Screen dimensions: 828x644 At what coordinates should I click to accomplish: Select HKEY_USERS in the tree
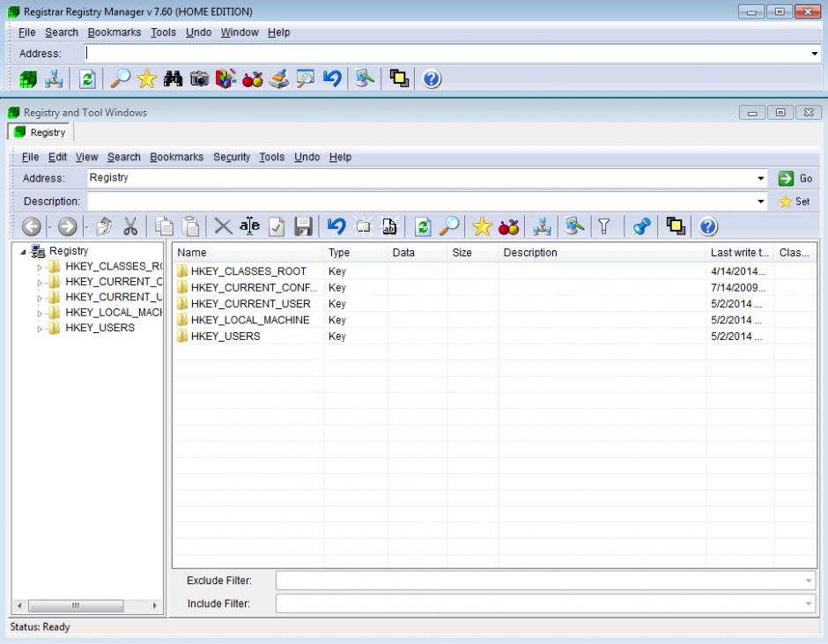pyautogui.click(x=100, y=328)
